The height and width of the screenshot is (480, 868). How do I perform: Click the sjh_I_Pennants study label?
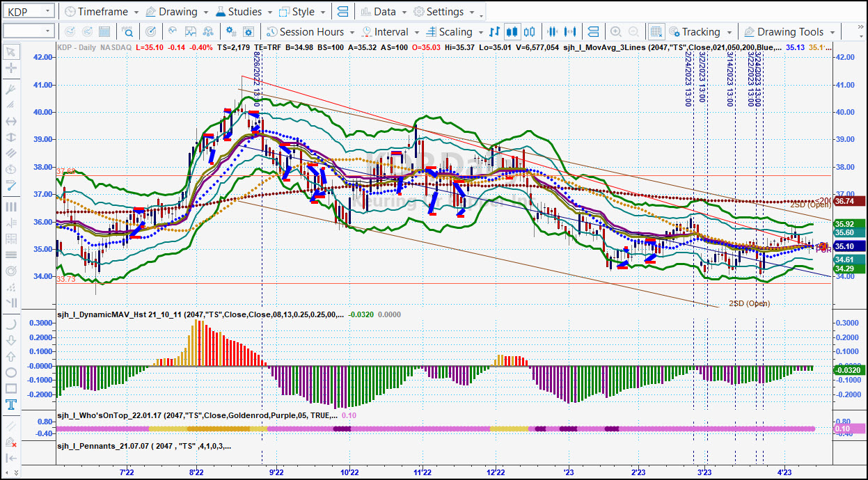pyautogui.click(x=144, y=446)
